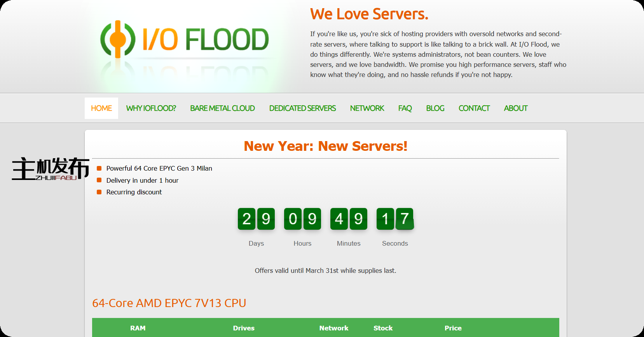Viewport: 644px width, 337px height.
Task: Visit the FAQ page
Action: [x=405, y=108]
